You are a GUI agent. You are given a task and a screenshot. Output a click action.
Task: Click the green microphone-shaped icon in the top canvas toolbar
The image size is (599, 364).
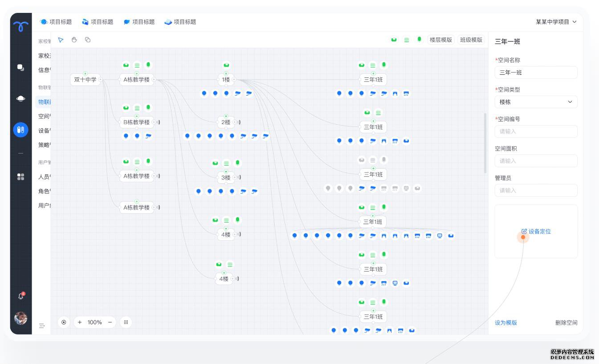pyautogui.click(x=419, y=40)
